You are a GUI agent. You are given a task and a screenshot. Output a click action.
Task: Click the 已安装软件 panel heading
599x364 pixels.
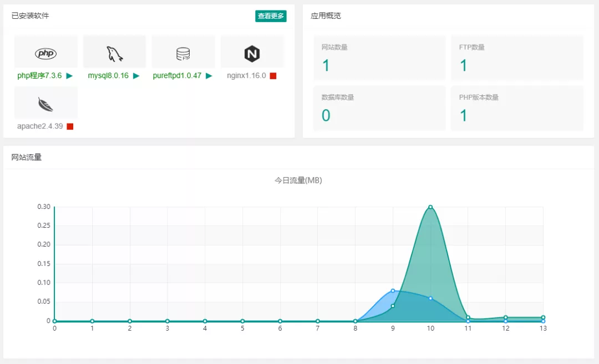[31, 16]
